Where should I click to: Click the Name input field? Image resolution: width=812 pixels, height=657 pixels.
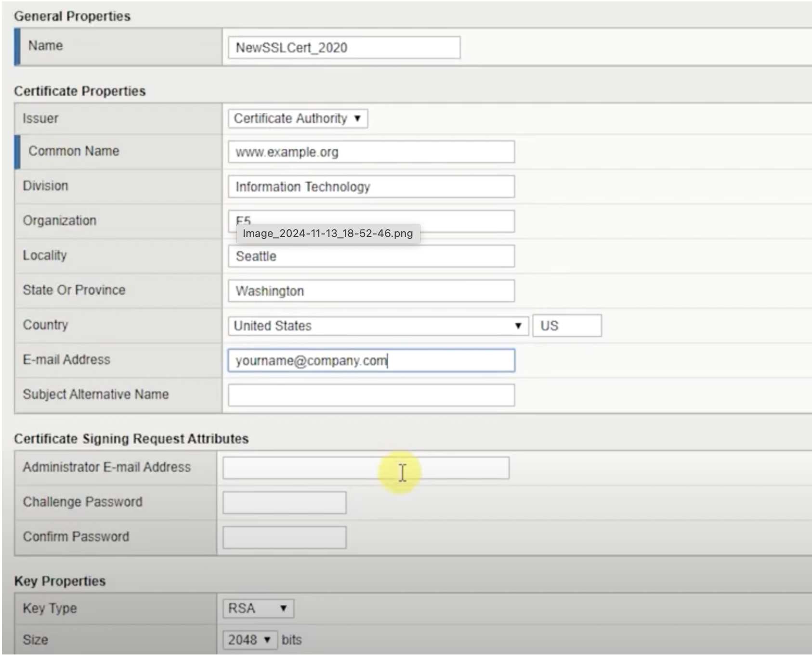344,48
